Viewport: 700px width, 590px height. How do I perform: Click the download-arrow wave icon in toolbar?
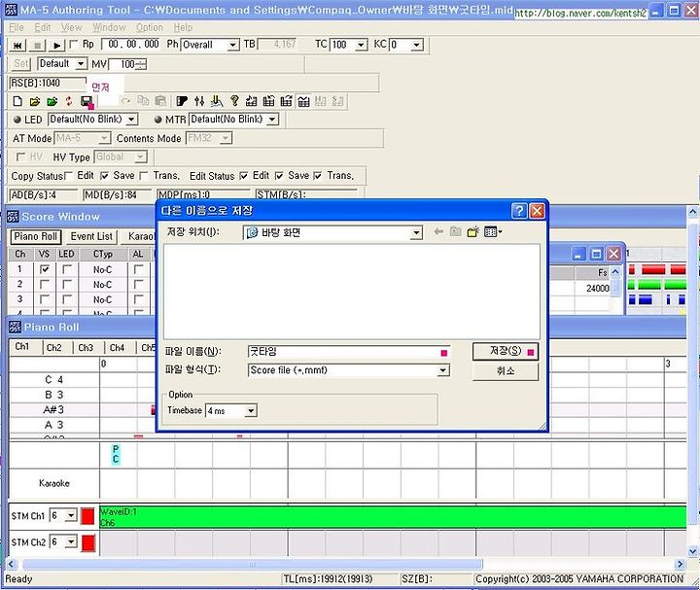[x=217, y=101]
